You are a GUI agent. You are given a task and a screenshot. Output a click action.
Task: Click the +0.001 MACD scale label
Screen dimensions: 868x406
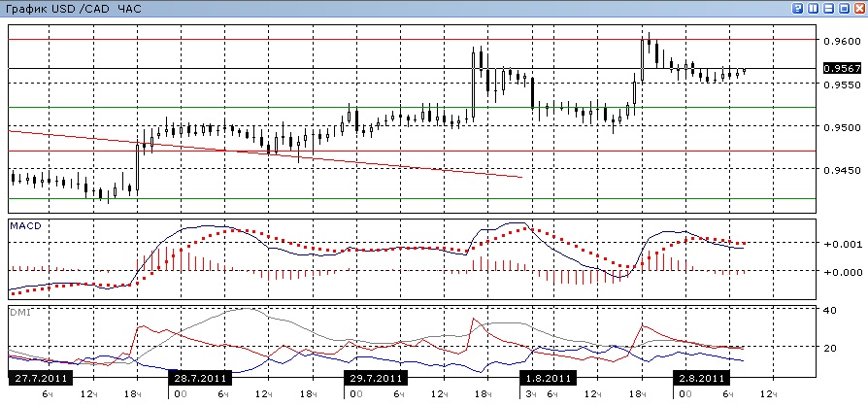[843, 244]
